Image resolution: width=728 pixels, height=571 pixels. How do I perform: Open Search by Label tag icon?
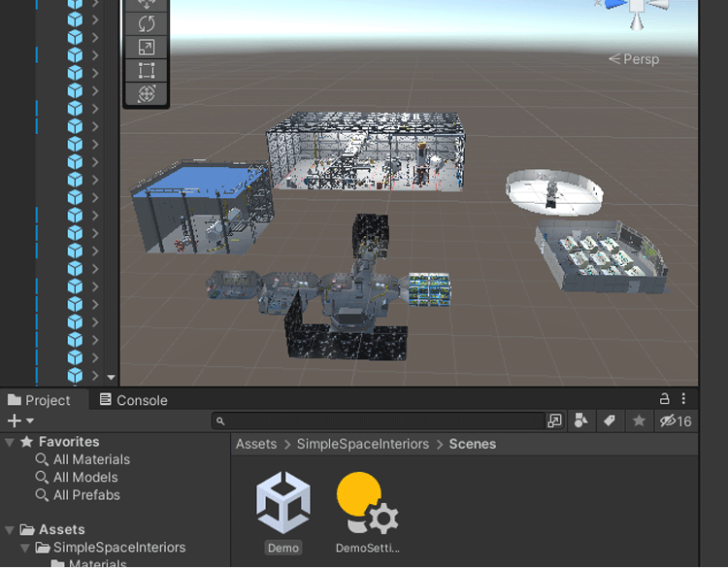[610, 420]
